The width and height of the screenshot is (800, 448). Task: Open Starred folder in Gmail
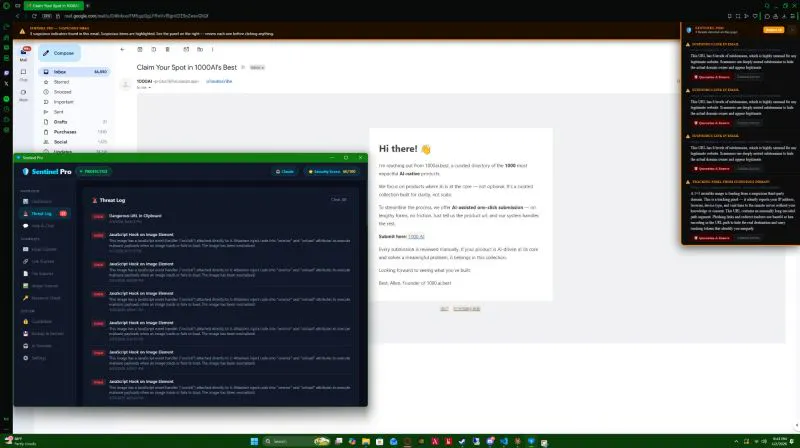click(74, 82)
